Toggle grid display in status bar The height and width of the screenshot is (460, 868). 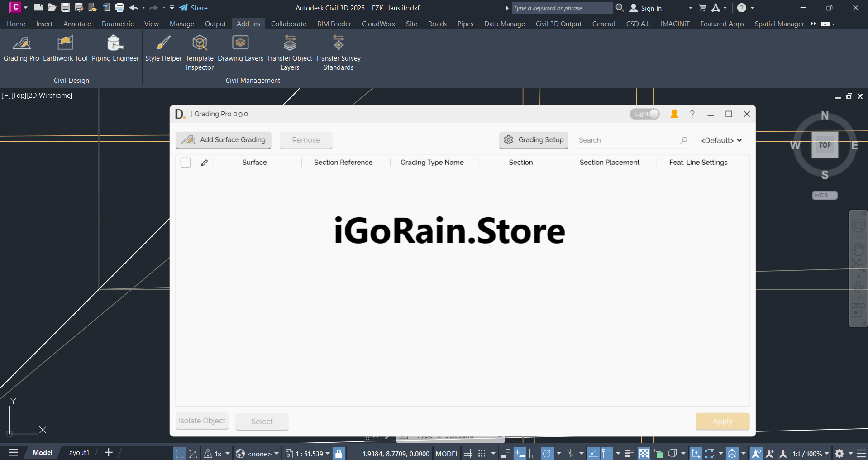point(468,453)
